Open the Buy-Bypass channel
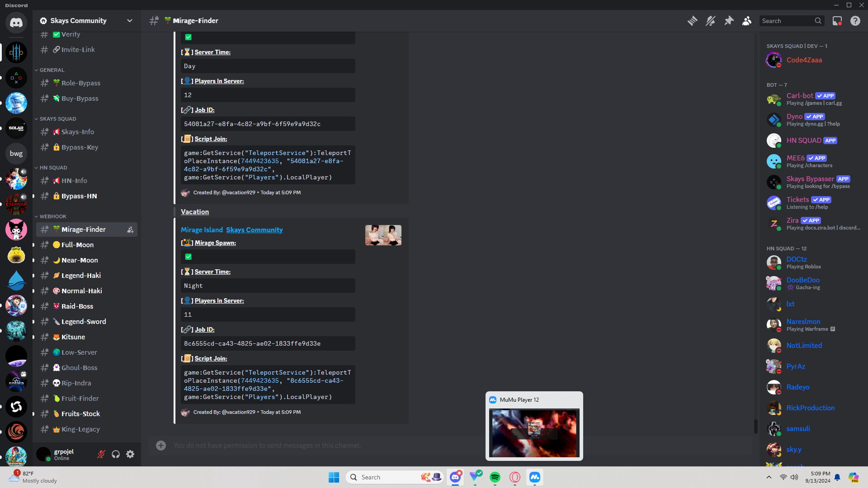The width and height of the screenshot is (868, 488). point(87,99)
